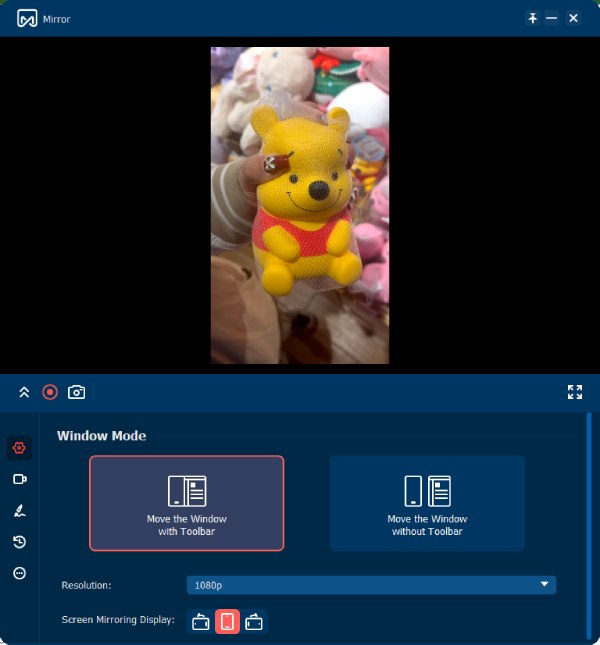The height and width of the screenshot is (645, 600).
Task: Open the recording settings sidebar tab
Action: [x=19, y=479]
